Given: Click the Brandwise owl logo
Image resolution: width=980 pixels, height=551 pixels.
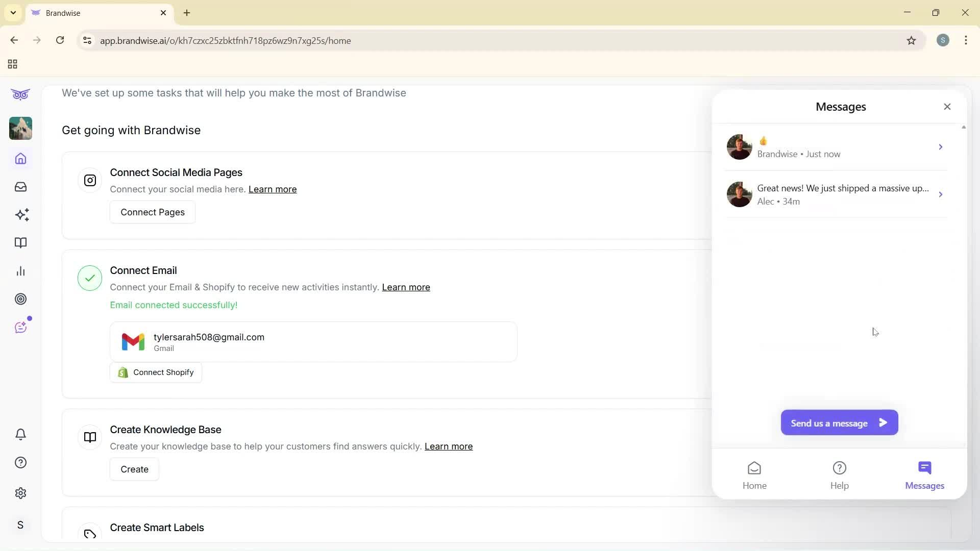Looking at the screenshot, I should (20, 94).
